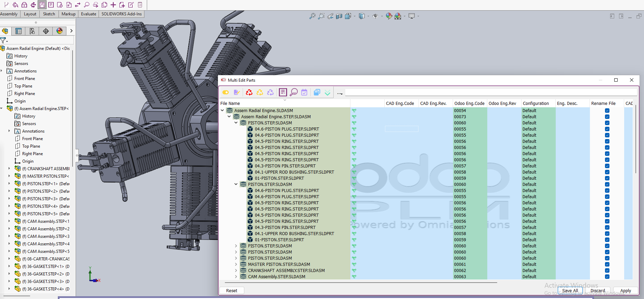Toggle Rename File for CRANKSHAFT ASSEMBLY.STEP.SLDASM

pos(607,271)
